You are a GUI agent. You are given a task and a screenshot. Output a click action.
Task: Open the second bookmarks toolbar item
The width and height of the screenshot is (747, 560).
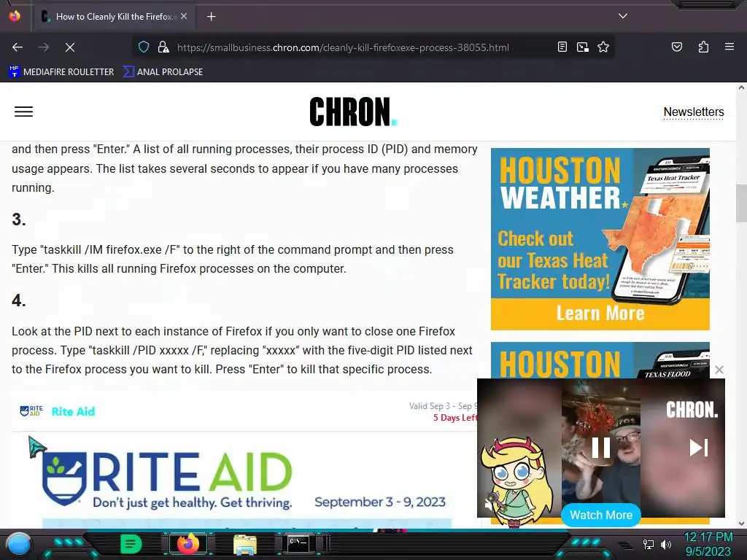[163, 72]
